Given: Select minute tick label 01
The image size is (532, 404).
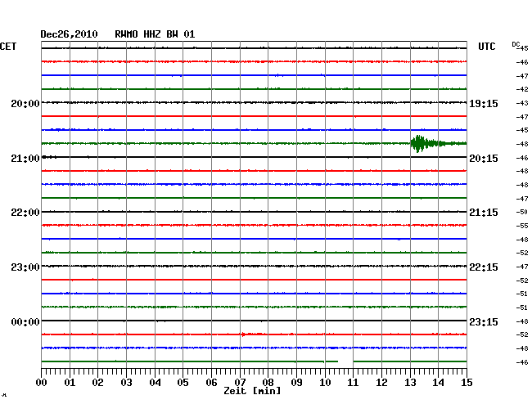Looking at the screenshot, I should click(70, 383).
